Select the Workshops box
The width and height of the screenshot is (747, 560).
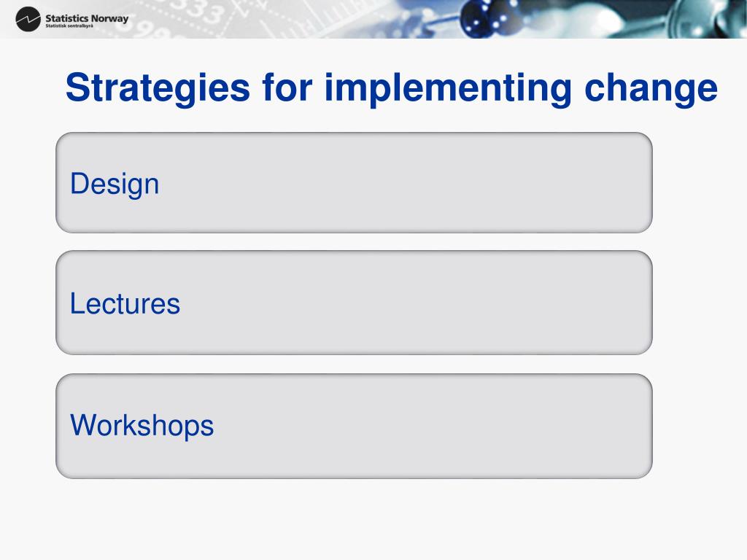tap(354, 426)
